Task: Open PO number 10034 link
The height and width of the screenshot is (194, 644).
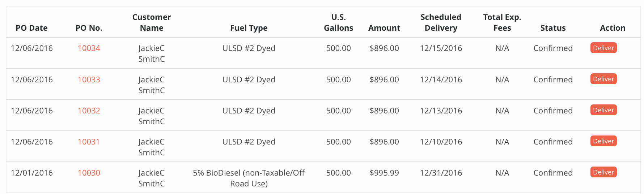Action: pyautogui.click(x=89, y=48)
